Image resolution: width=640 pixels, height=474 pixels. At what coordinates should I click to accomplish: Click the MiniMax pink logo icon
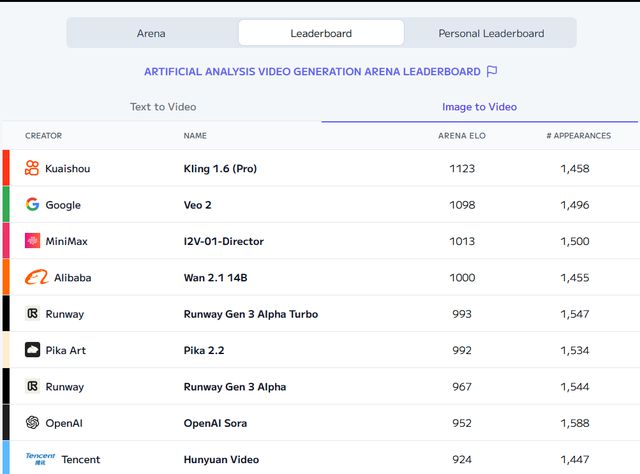point(32,241)
